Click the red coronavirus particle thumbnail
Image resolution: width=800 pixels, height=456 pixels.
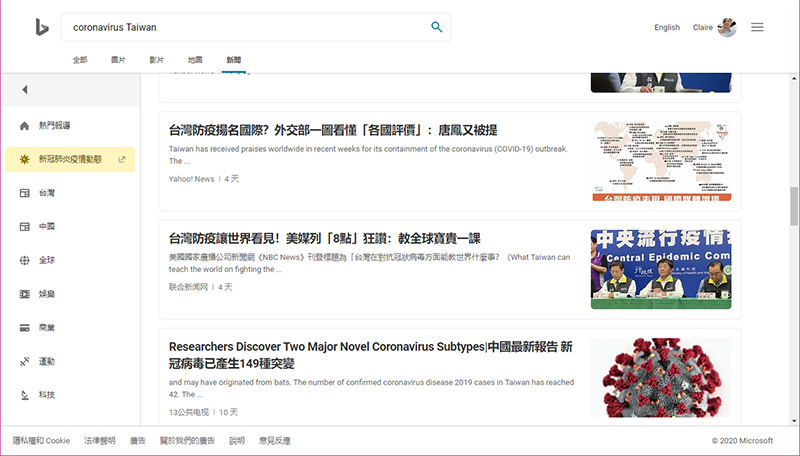click(x=660, y=378)
